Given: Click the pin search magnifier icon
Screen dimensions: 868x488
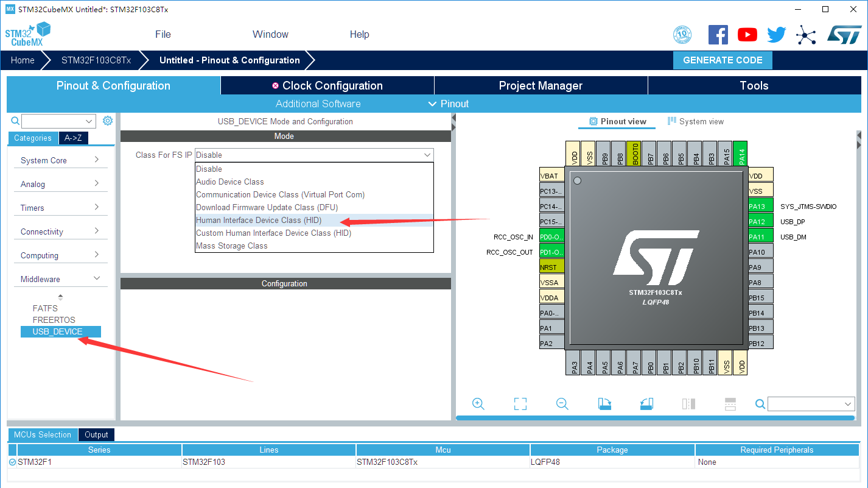Looking at the screenshot, I should point(760,404).
